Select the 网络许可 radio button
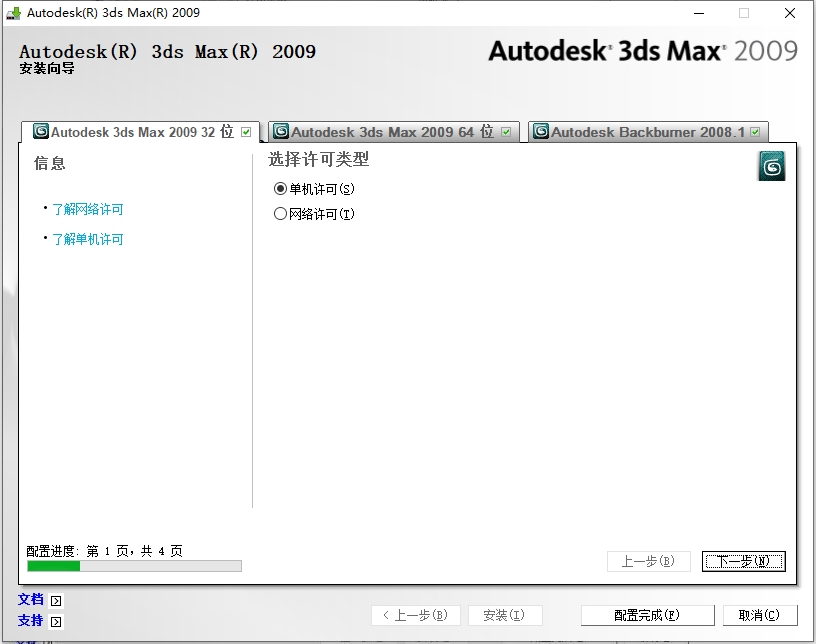Image resolution: width=816 pixels, height=644 pixels. (x=280, y=214)
